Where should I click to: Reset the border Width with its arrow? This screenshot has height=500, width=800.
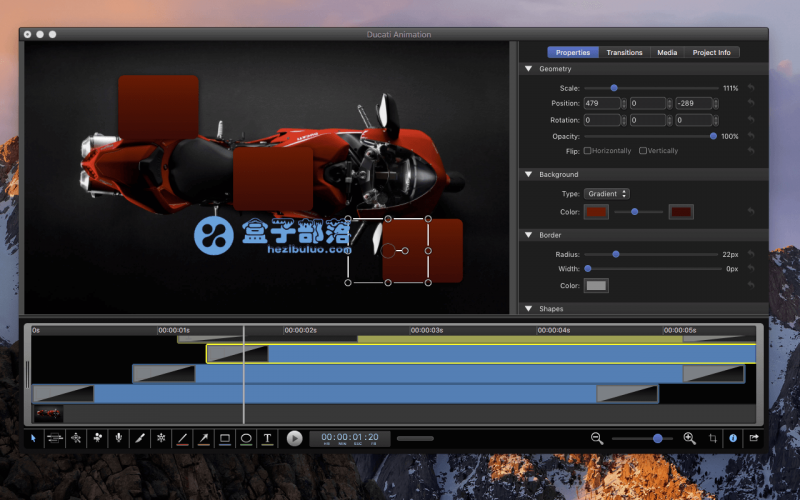coord(751,268)
